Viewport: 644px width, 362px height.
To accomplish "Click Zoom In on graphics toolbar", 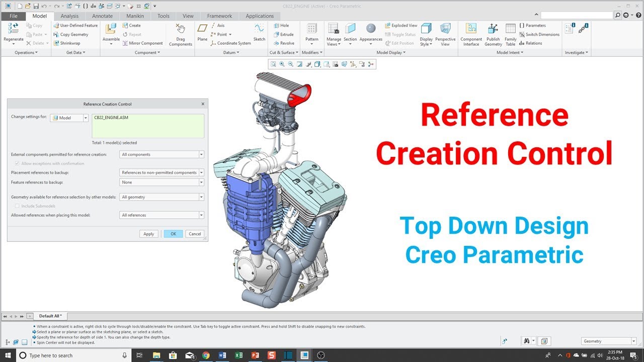I will (282, 64).
